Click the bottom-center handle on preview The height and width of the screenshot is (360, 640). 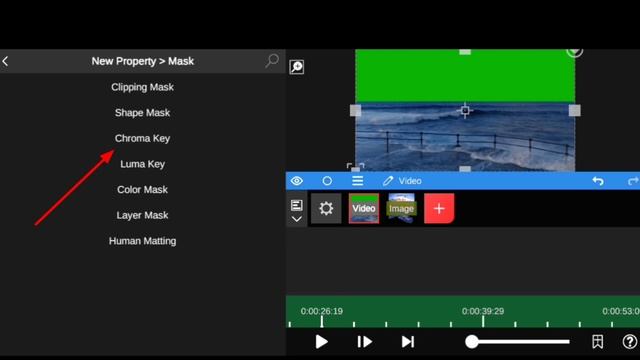[465, 169]
